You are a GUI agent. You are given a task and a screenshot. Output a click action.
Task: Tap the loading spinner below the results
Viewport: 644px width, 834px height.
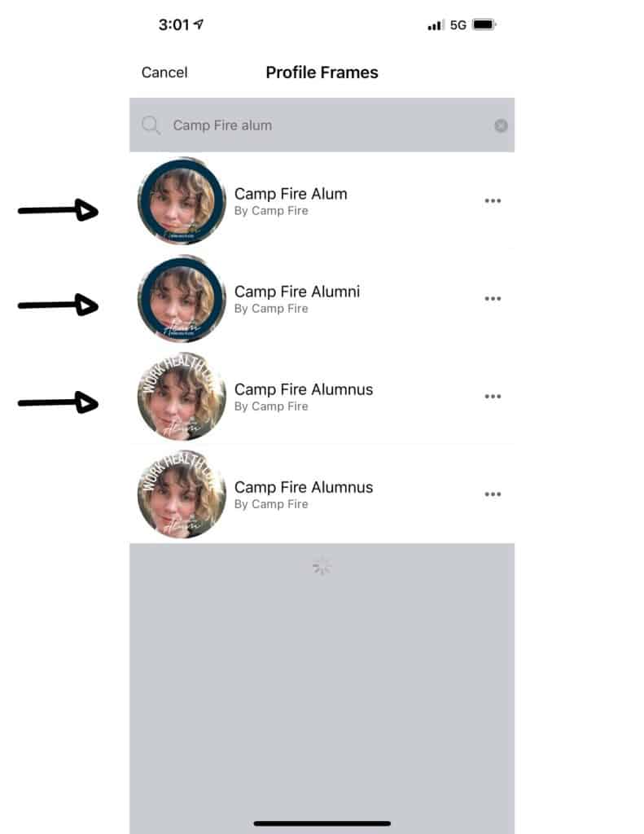click(x=322, y=567)
